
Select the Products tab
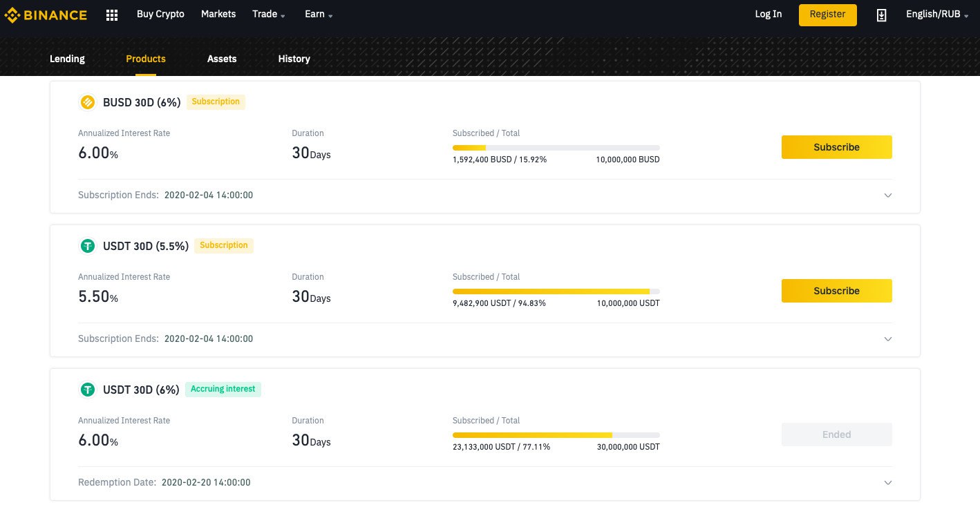point(146,59)
